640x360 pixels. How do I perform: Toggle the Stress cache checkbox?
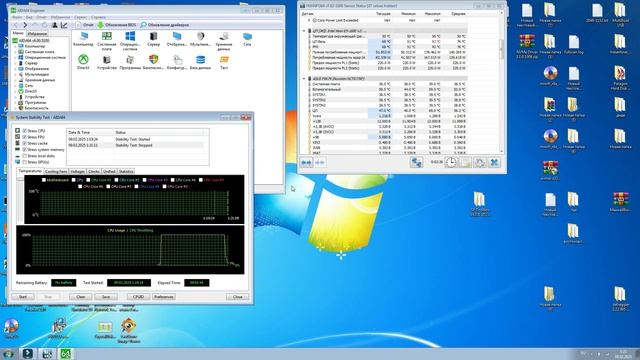coord(24,143)
